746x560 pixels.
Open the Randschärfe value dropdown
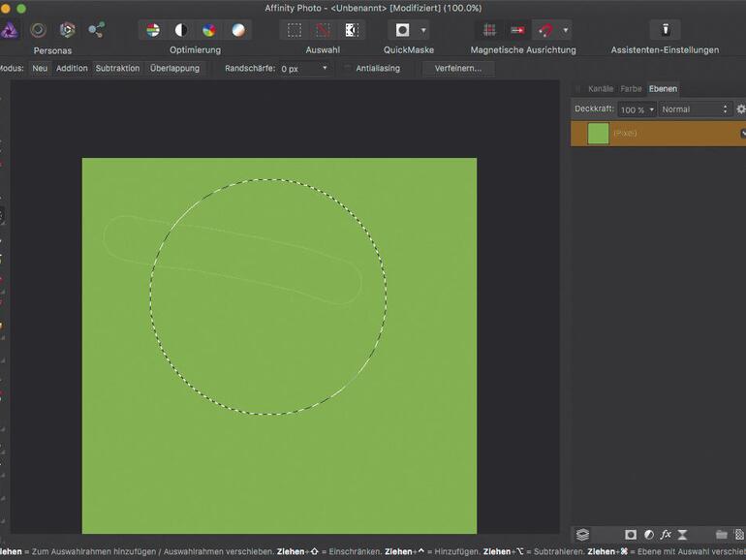pyautogui.click(x=325, y=69)
